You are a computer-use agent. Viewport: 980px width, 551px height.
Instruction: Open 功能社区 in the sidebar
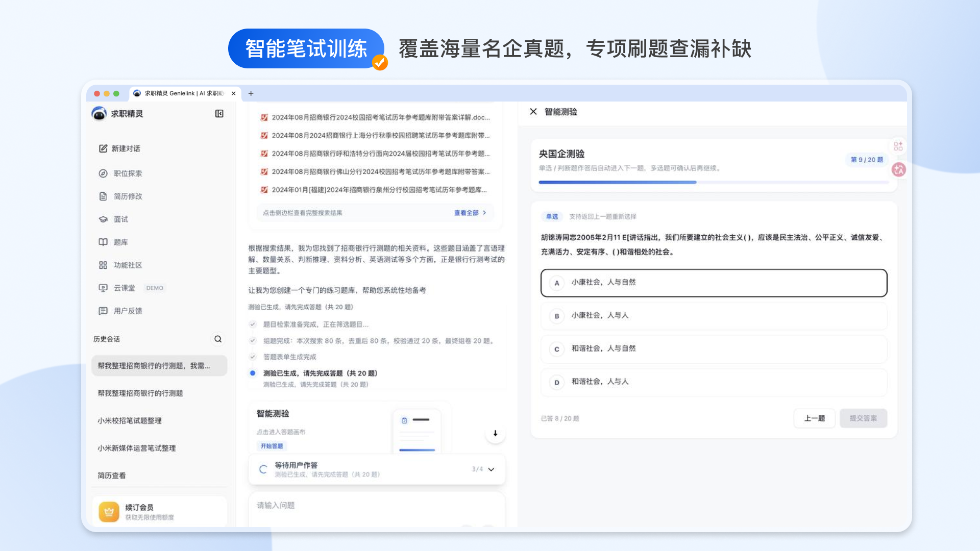click(x=120, y=265)
